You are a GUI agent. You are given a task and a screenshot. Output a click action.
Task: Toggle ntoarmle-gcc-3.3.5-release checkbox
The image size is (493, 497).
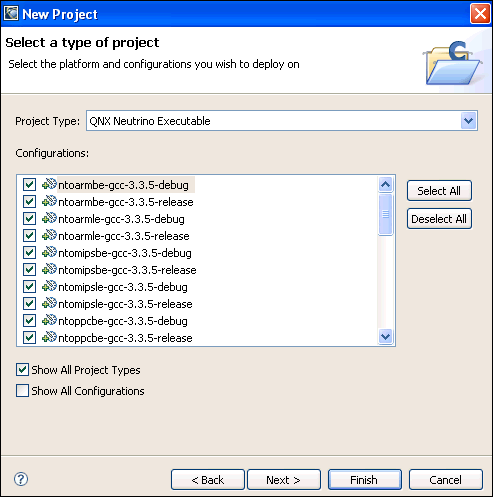tap(29, 235)
